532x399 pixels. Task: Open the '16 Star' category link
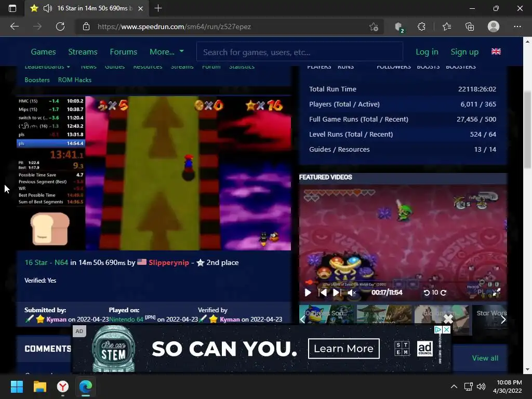[x=36, y=262]
